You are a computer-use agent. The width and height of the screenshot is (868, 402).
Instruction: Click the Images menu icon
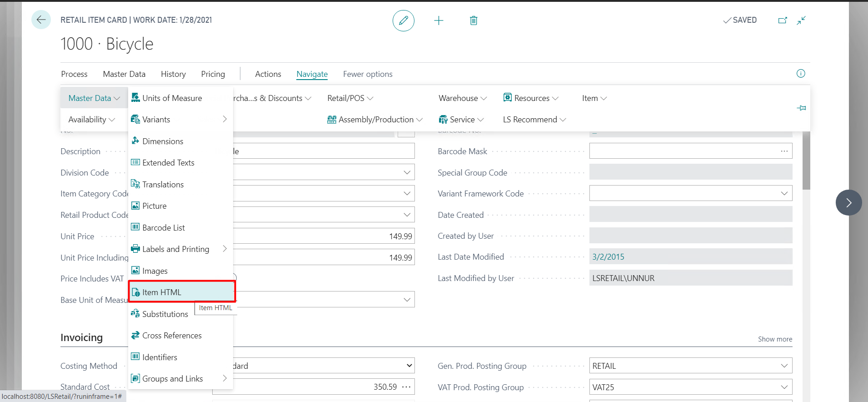coord(135,270)
